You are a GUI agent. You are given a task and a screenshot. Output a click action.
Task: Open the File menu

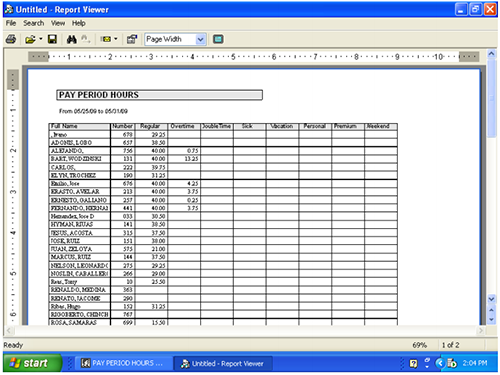coord(11,23)
